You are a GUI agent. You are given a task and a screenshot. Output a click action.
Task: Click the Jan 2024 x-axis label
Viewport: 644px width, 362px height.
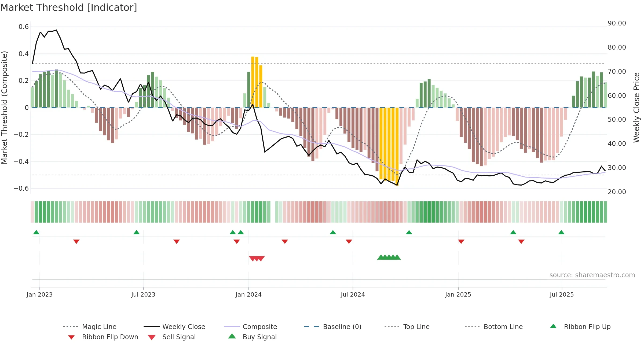248,295
